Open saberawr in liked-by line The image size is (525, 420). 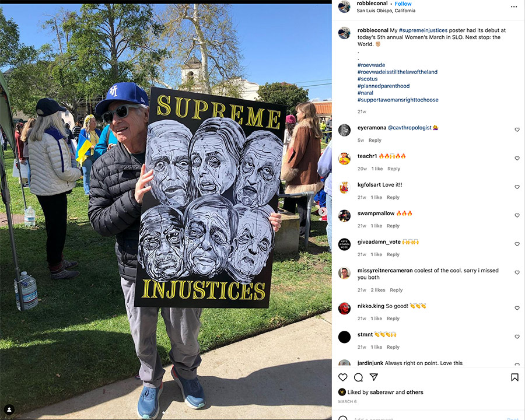[381, 392]
